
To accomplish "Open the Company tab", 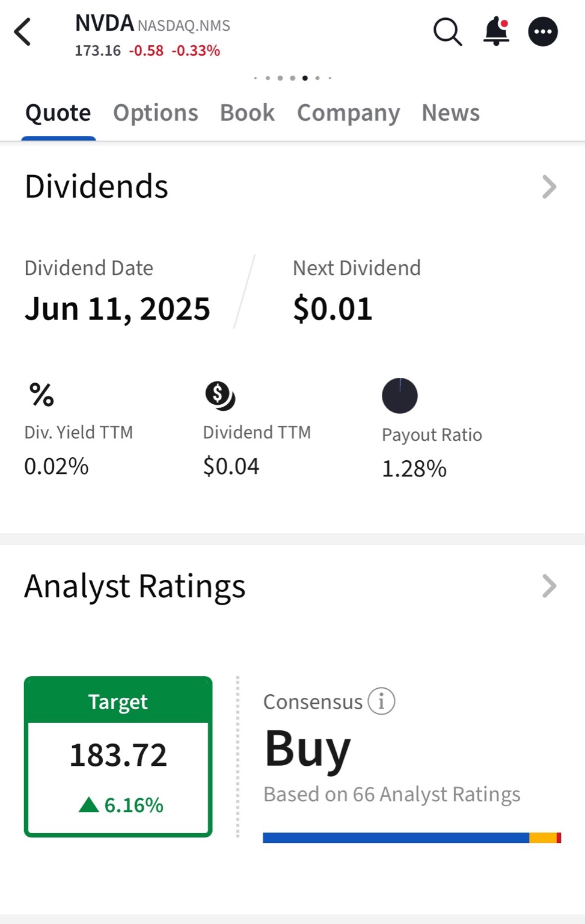I will pyautogui.click(x=349, y=113).
